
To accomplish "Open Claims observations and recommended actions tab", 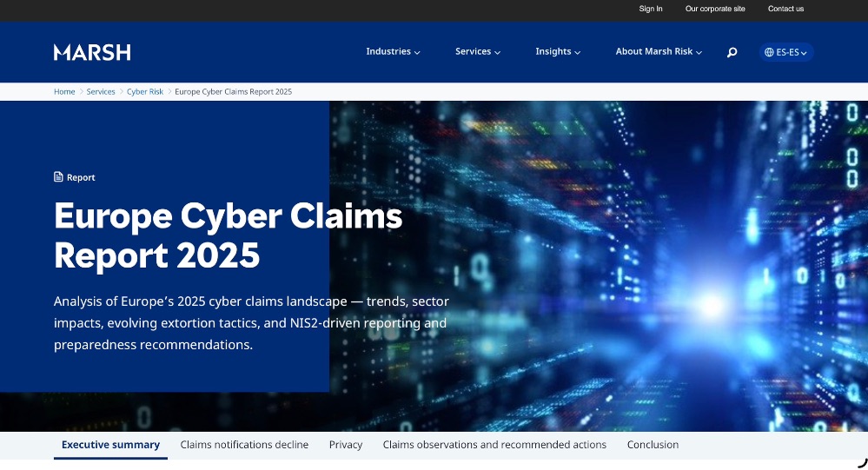I will pos(494,445).
